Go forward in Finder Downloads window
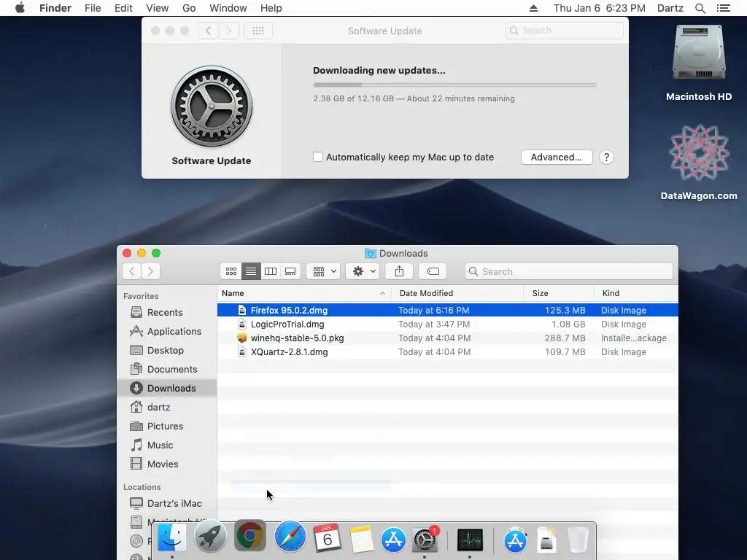 pyautogui.click(x=150, y=271)
